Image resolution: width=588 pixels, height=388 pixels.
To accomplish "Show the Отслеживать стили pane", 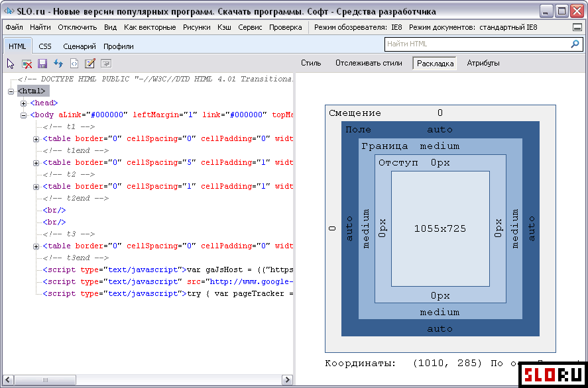I will click(x=369, y=63).
